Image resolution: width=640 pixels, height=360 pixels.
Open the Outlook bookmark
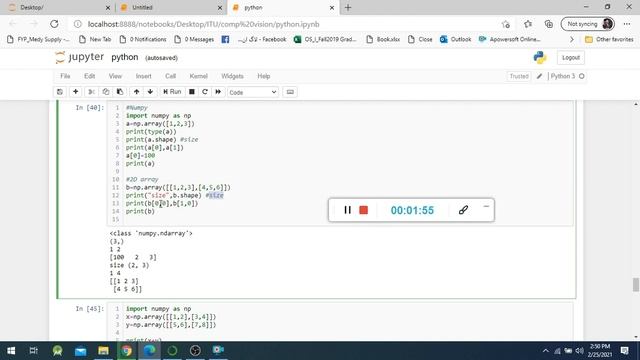pos(456,40)
